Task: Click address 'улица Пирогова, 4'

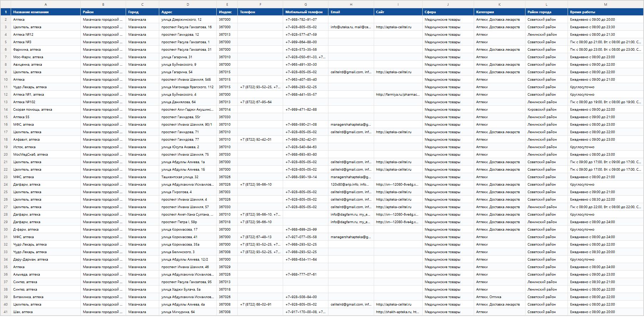Action: click(188, 192)
